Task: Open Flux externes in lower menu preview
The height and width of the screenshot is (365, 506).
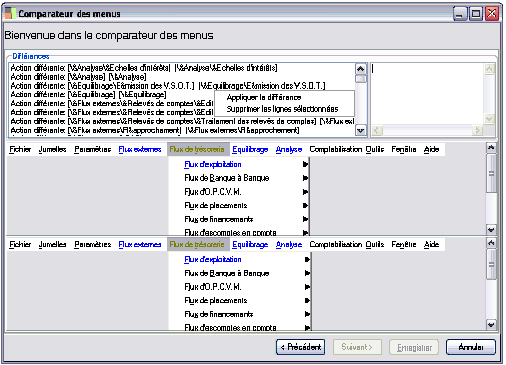Action: [x=140, y=244]
